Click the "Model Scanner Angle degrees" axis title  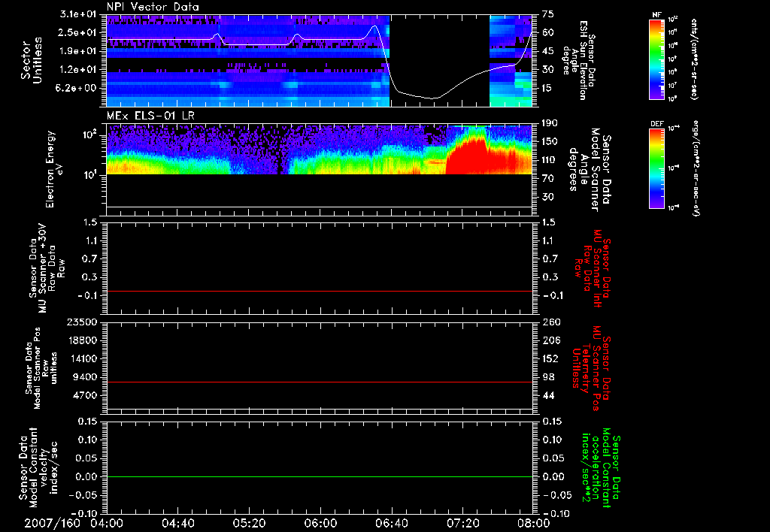pos(590,169)
